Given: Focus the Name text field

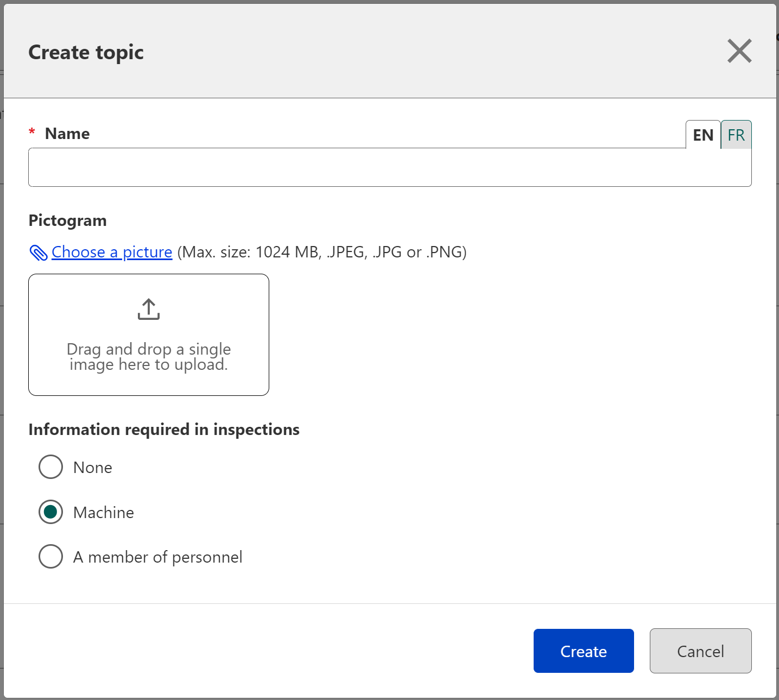Looking at the screenshot, I should point(390,167).
